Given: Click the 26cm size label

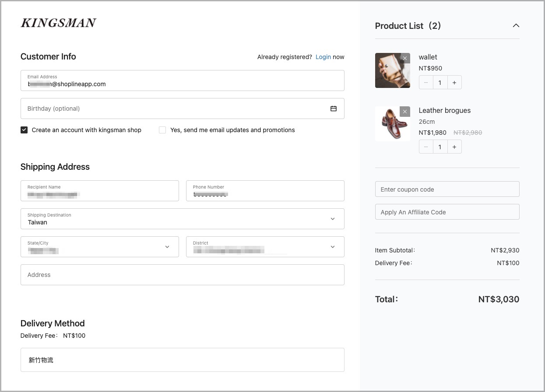Looking at the screenshot, I should 427,122.
